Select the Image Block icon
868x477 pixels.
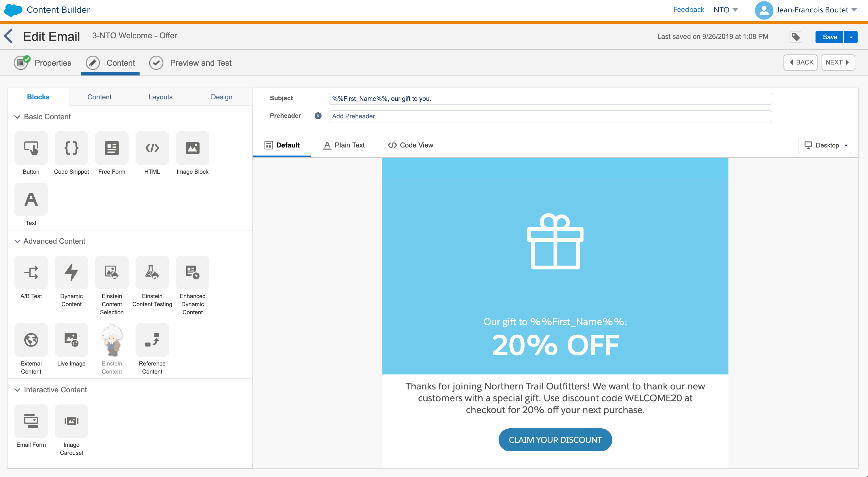pyautogui.click(x=192, y=148)
